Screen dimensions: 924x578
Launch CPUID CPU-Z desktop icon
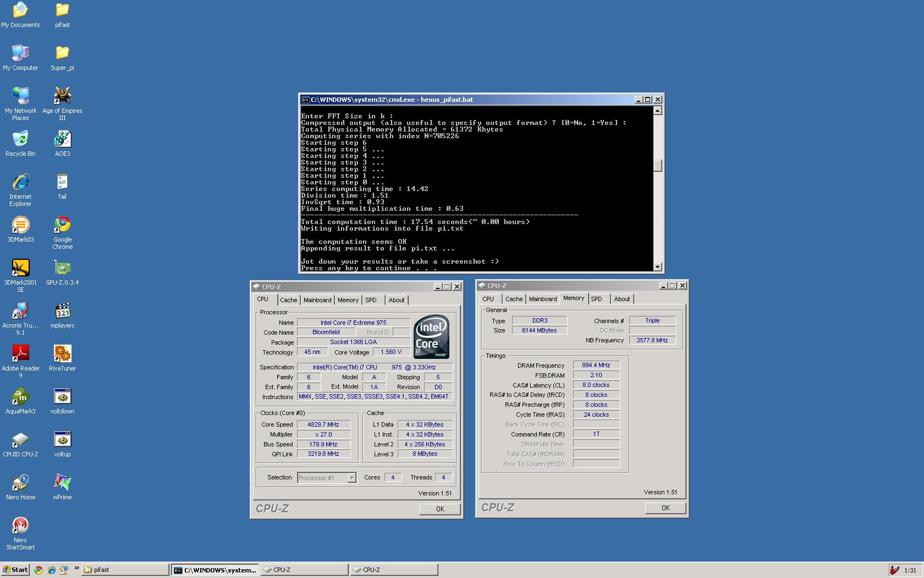[x=20, y=444]
